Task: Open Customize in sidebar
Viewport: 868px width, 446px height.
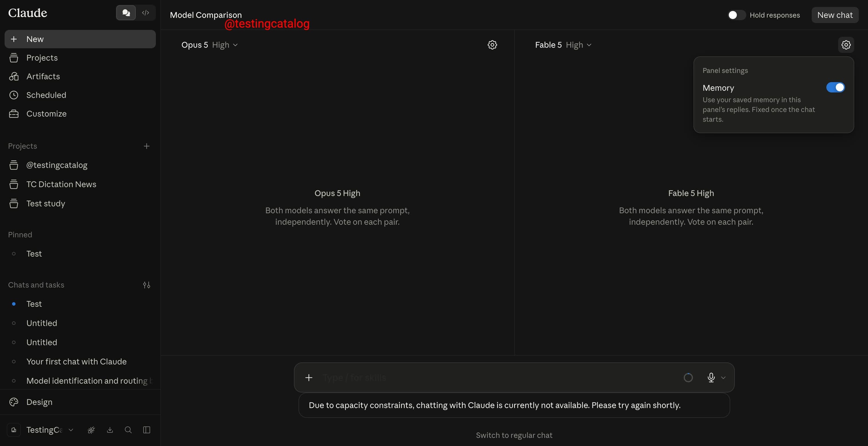Action: click(x=80, y=114)
